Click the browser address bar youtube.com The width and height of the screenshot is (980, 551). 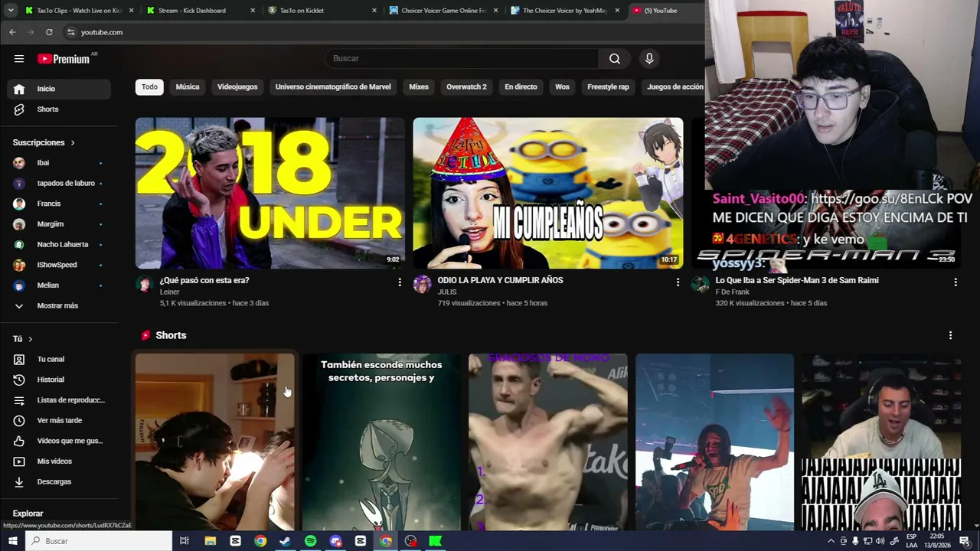click(x=383, y=32)
